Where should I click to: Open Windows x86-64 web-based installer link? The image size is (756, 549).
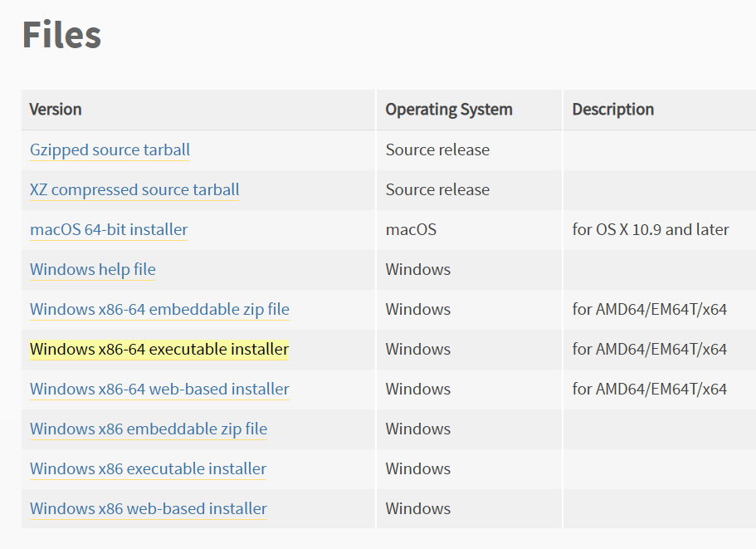[x=159, y=390]
